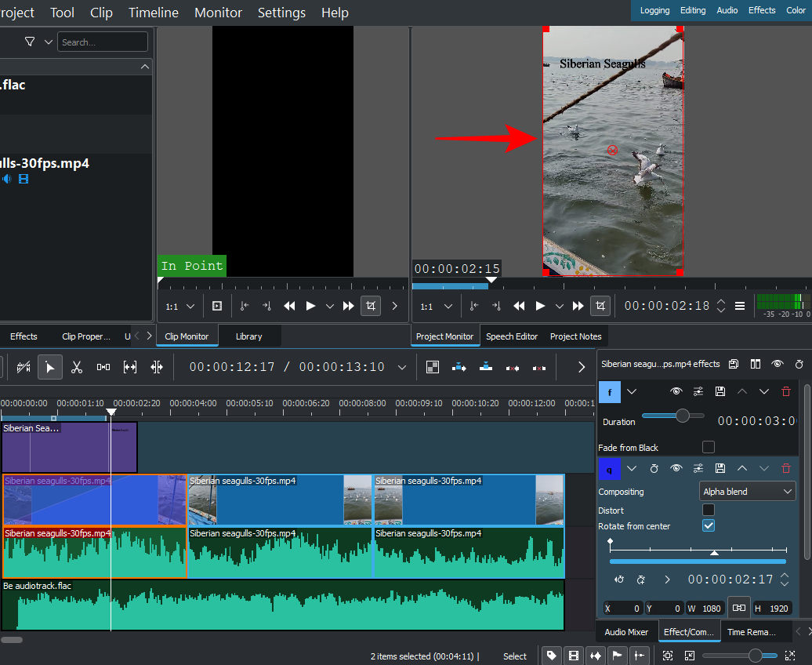Click the filter funnel icon in project bin

click(30, 42)
